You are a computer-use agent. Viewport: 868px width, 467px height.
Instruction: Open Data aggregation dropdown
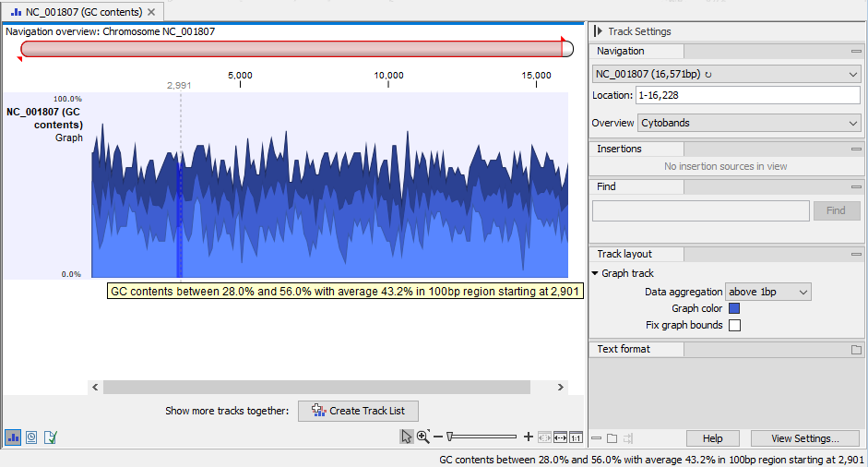[767, 292]
